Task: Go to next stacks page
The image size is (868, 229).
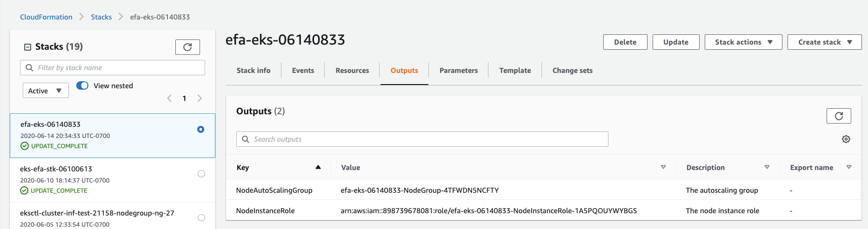Action: coord(200,98)
